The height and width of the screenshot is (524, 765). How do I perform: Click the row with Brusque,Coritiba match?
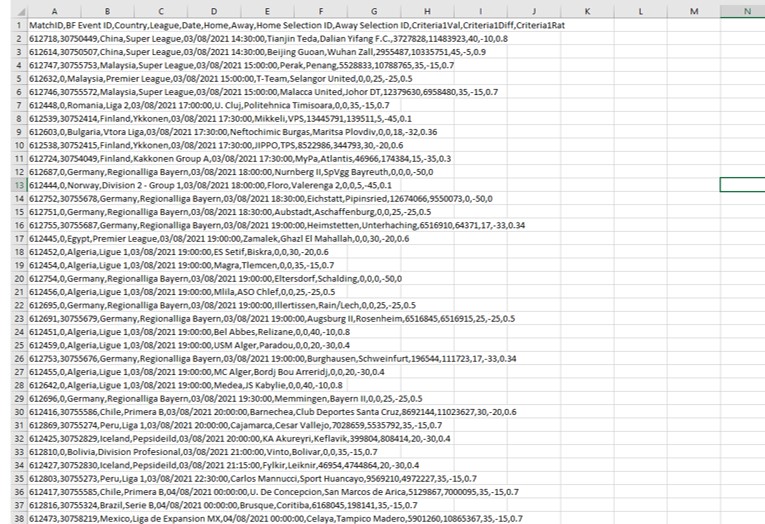(x=223, y=505)
